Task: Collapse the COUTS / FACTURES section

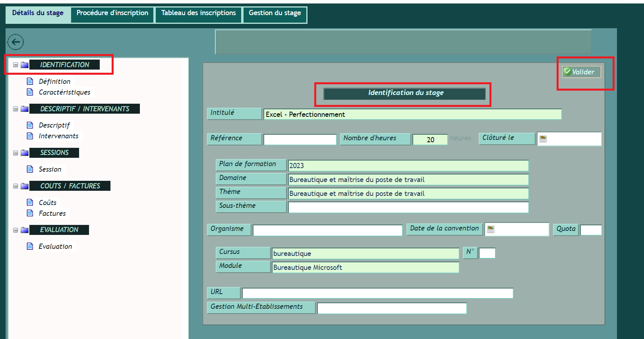Action: (15, 186)
